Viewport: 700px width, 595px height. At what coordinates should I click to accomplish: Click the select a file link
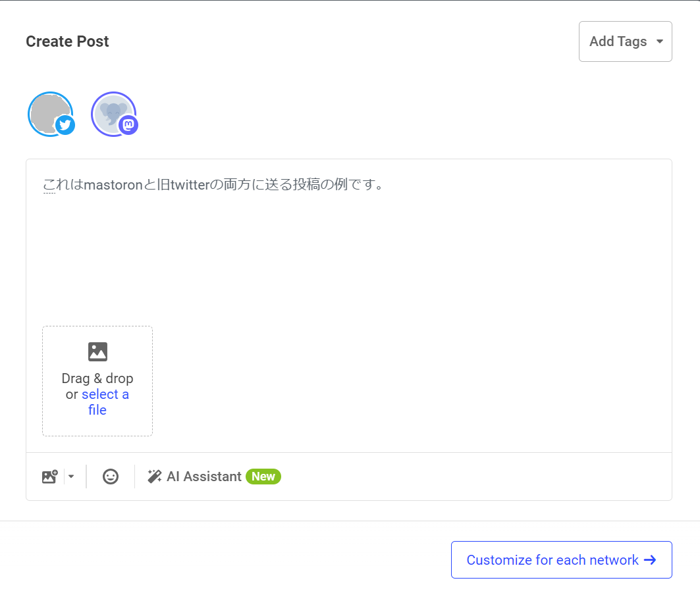click(105, 394)
